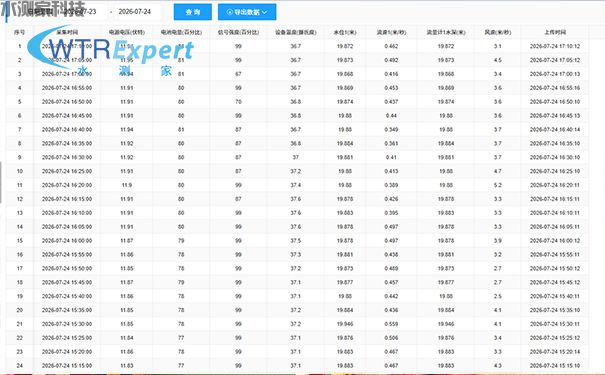Select collection time 2026-07-24 16:25:00
The height and width of the screenshot is (375, 605).
(67, 171)
